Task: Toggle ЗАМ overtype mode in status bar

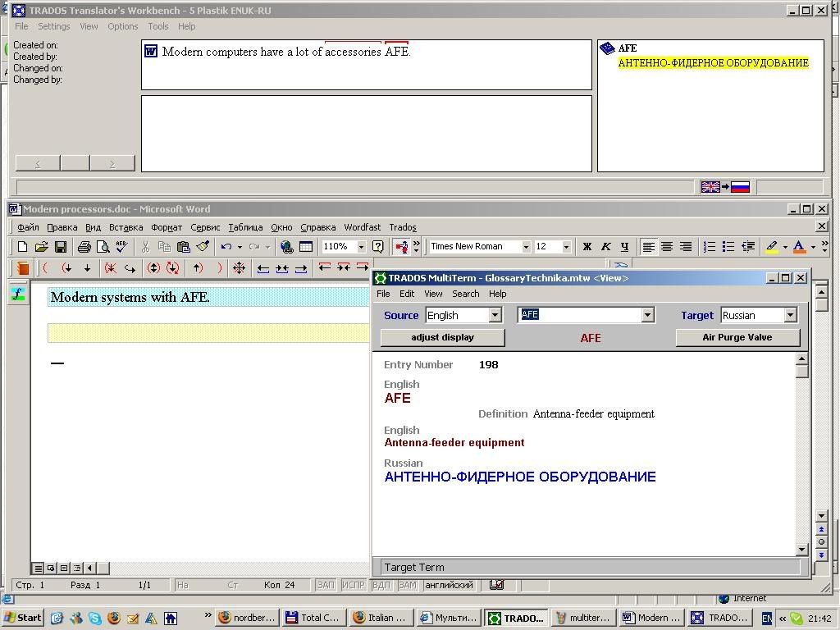Action: click(x=408, y=585)
